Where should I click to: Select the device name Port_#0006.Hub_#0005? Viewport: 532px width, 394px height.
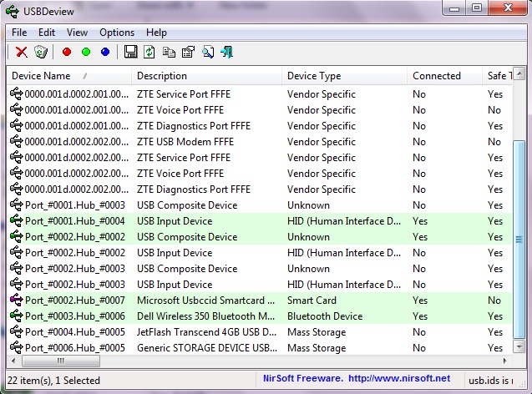[x=75, y=348]
